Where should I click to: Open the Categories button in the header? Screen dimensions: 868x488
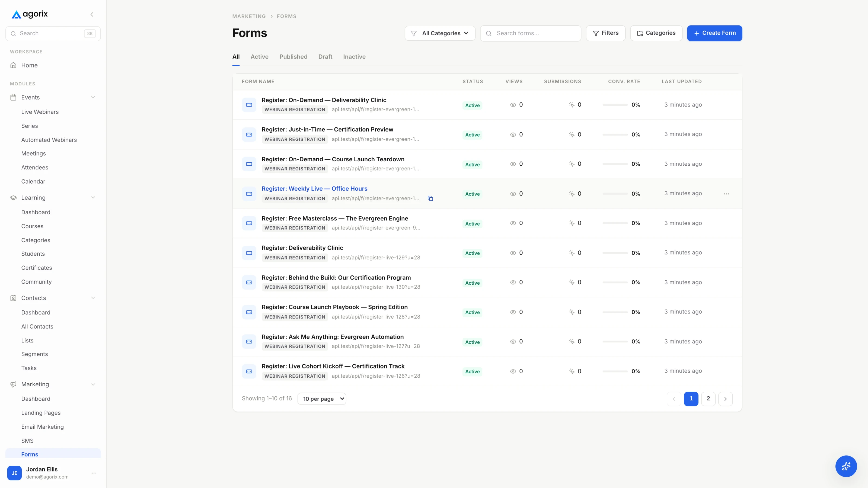pyautogui.click(x=656, y=33)
